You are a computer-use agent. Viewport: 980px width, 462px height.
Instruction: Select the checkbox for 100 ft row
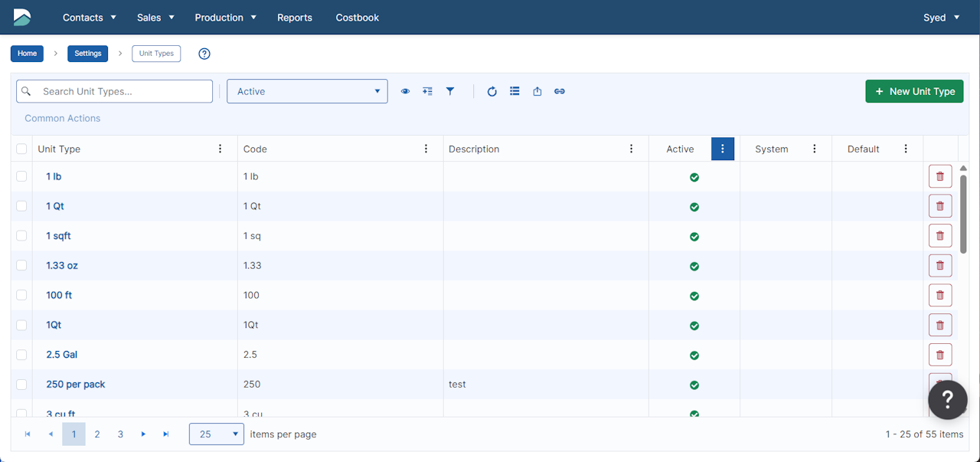point(21,295)
